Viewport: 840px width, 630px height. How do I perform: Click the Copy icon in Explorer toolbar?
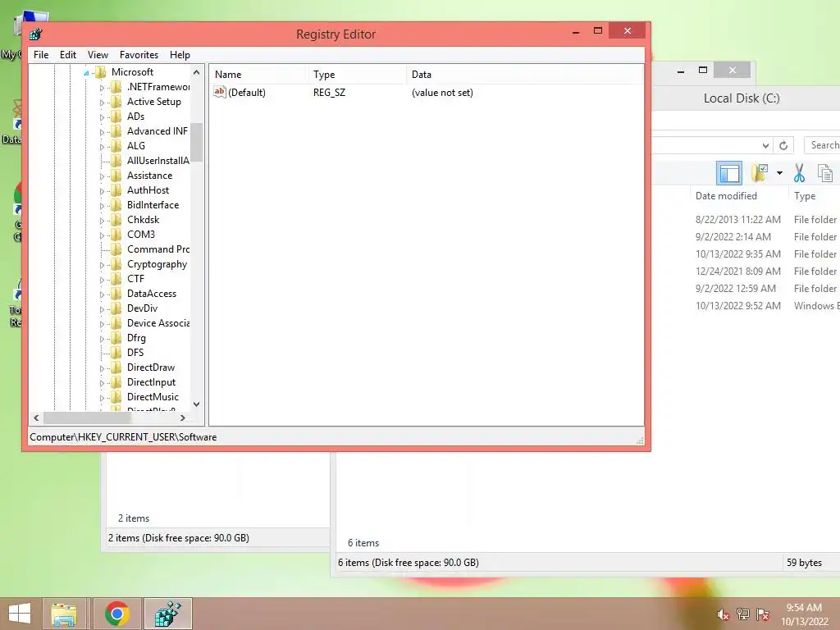point(825,173)
